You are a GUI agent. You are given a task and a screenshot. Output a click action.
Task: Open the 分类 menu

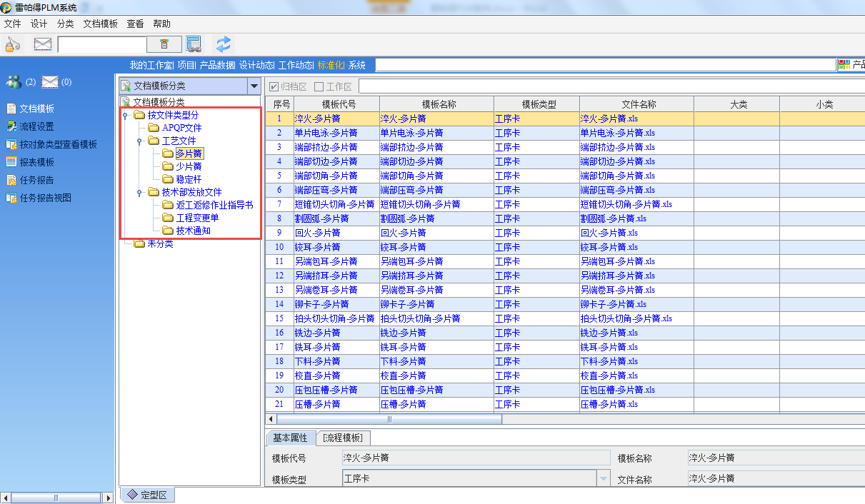tap(65, 24)
